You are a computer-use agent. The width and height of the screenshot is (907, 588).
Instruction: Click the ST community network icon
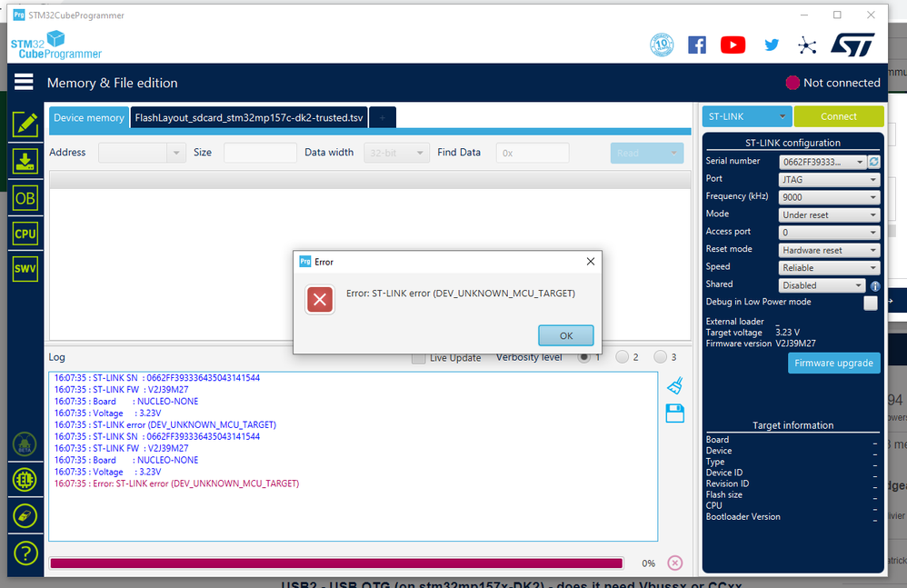[x=807, y=45]
